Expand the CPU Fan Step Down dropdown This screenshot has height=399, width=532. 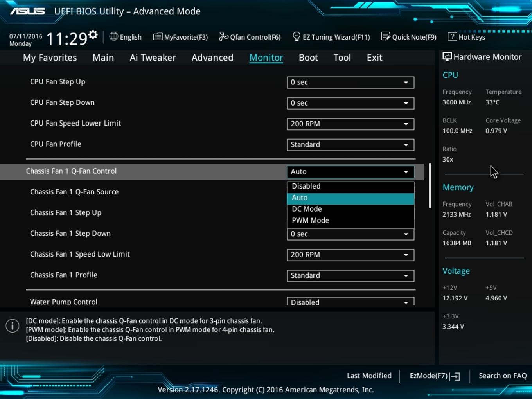coord(350,103)
